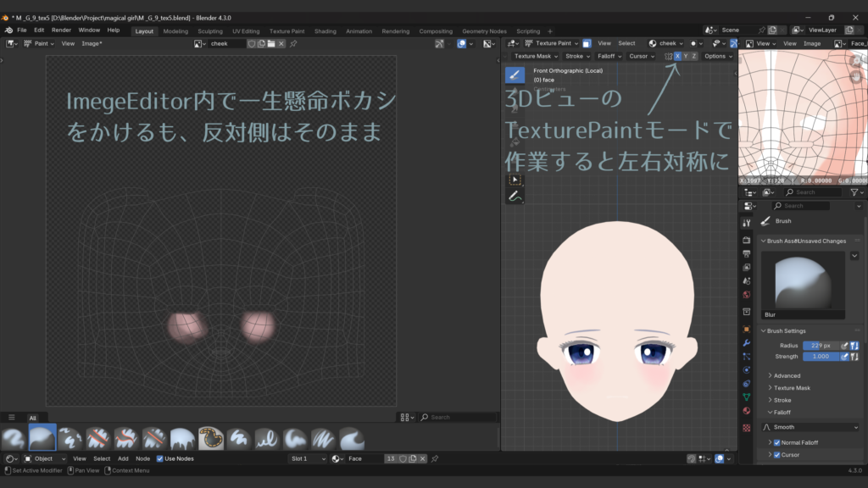Open the Object properties tab (orange square)
The width and height of the screenshot is (868, 488).
coord(746,329)
